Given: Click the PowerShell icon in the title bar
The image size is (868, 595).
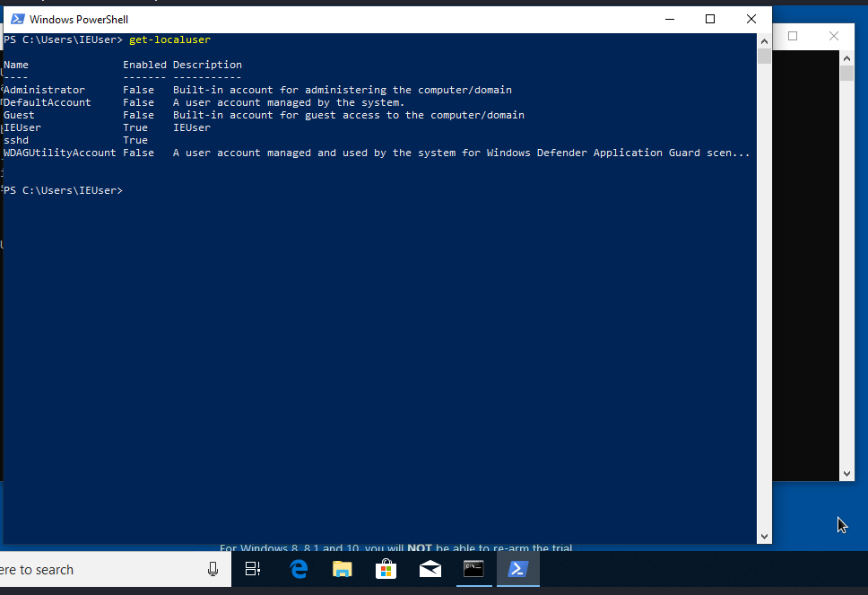Looking at the screenshot, I should click(18, 19).
